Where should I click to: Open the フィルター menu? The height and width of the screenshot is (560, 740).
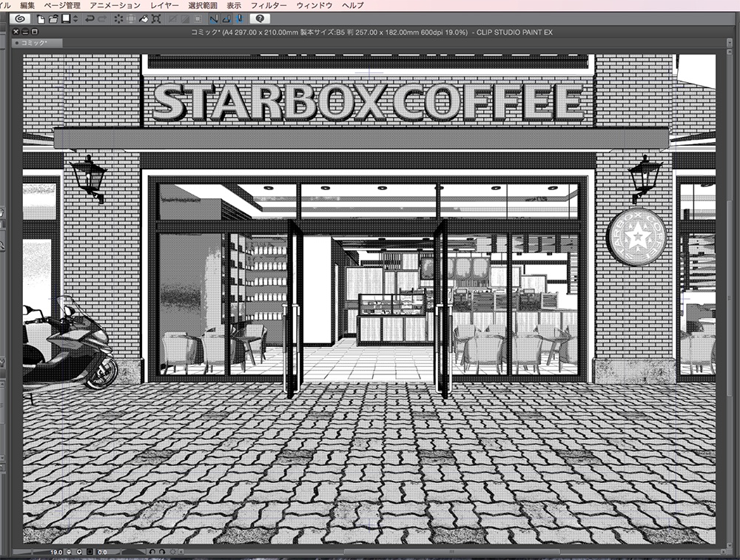click(x=269, y=5)
